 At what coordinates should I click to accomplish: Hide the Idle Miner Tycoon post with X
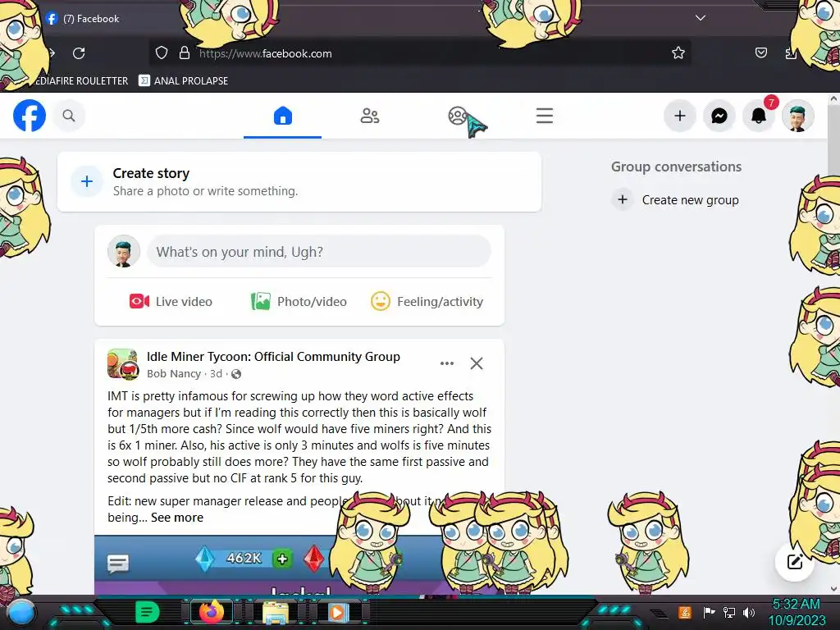[x=477, y=363]
